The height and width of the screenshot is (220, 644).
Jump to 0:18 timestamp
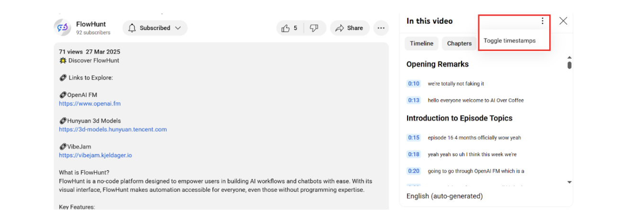tap(414, 154)
